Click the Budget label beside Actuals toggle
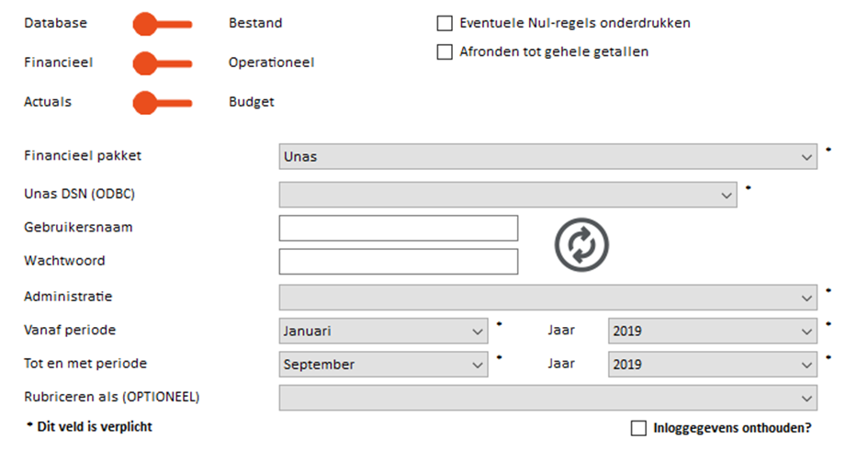 252,102
